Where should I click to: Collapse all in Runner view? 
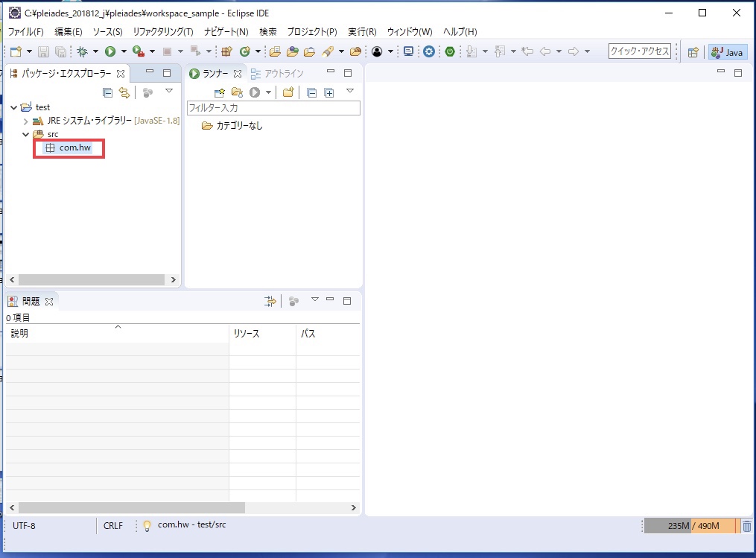(x=312, y=92)
